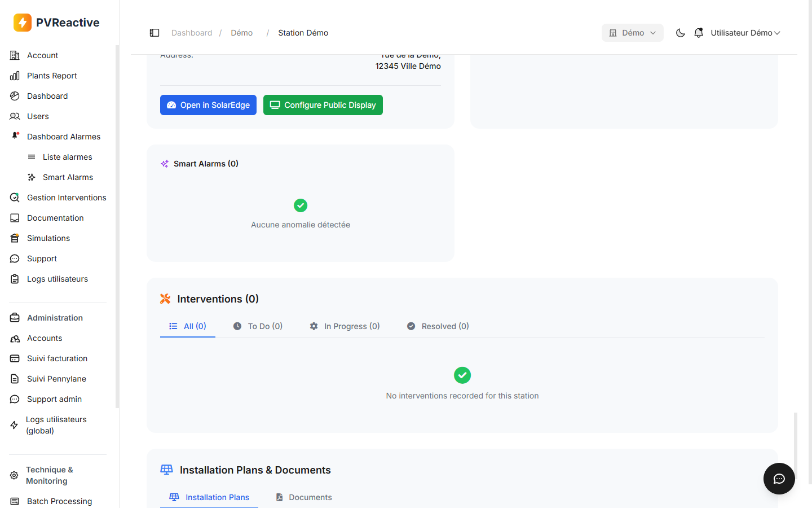This screenshot has height=508, width=812.
Task: Click the Technique & Monitoring gear icon
Action: (x=14, y=475)
